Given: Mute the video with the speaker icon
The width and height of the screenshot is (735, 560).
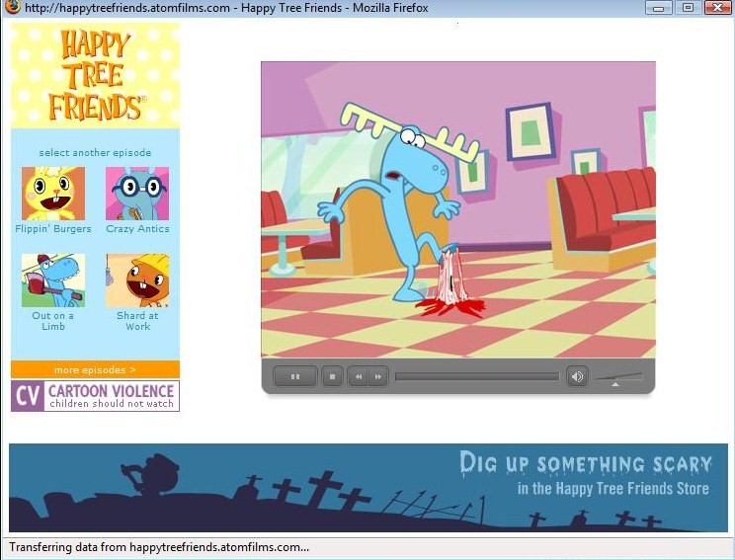Looking at the screenshot, I should click(x=578, y=376).
